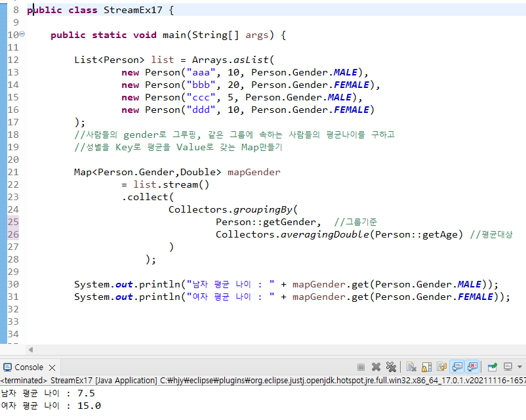The width and height of the screenshot is (526, 420).
Task: Click the .collect( call on line 23
Action: tap(148, 197)
